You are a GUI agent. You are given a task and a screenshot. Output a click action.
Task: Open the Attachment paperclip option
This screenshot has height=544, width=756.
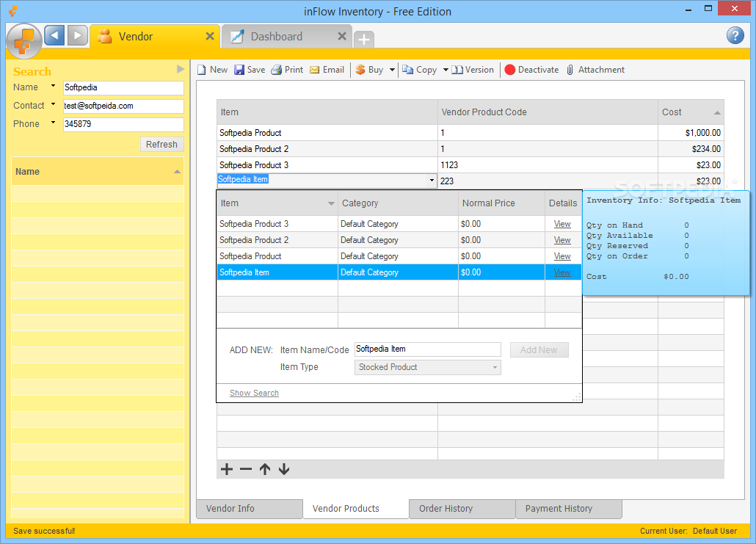click(595, 70)
